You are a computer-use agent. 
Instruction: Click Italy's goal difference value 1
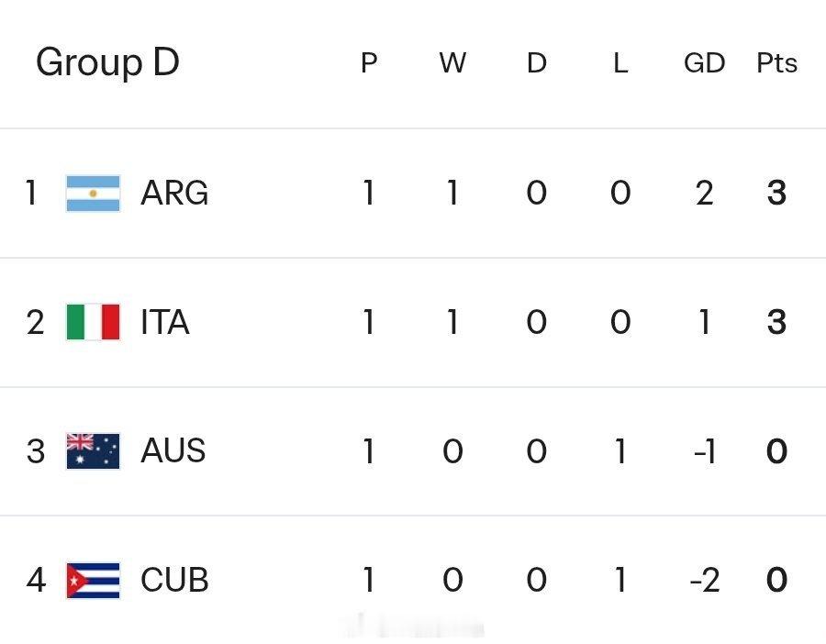704,323
